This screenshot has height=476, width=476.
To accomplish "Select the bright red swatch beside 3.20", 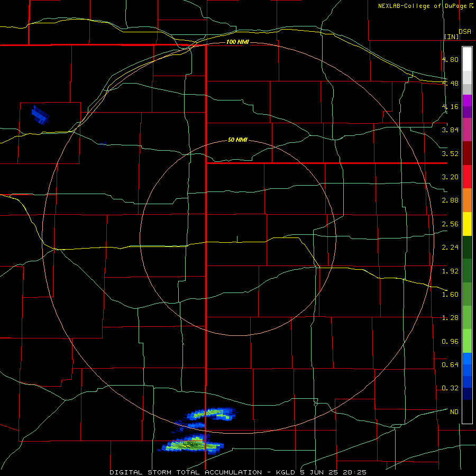I will click(467, 177).
